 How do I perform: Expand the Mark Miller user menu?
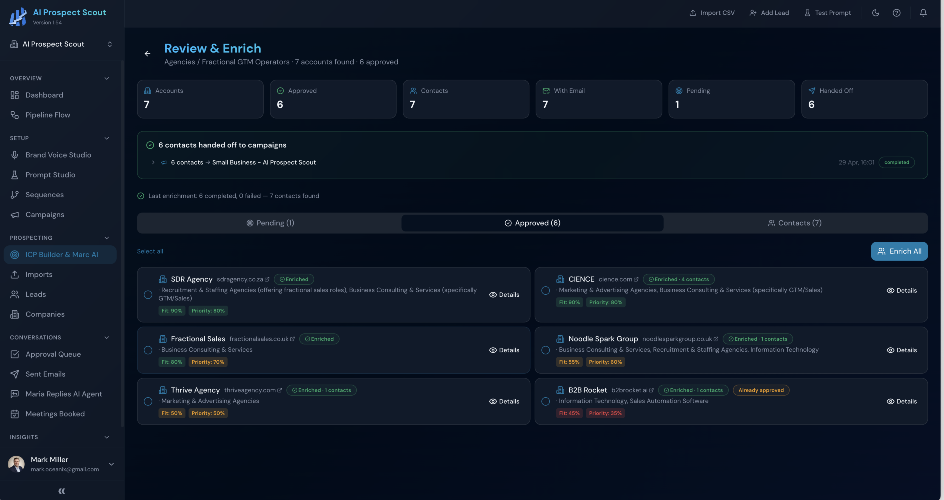111,465
